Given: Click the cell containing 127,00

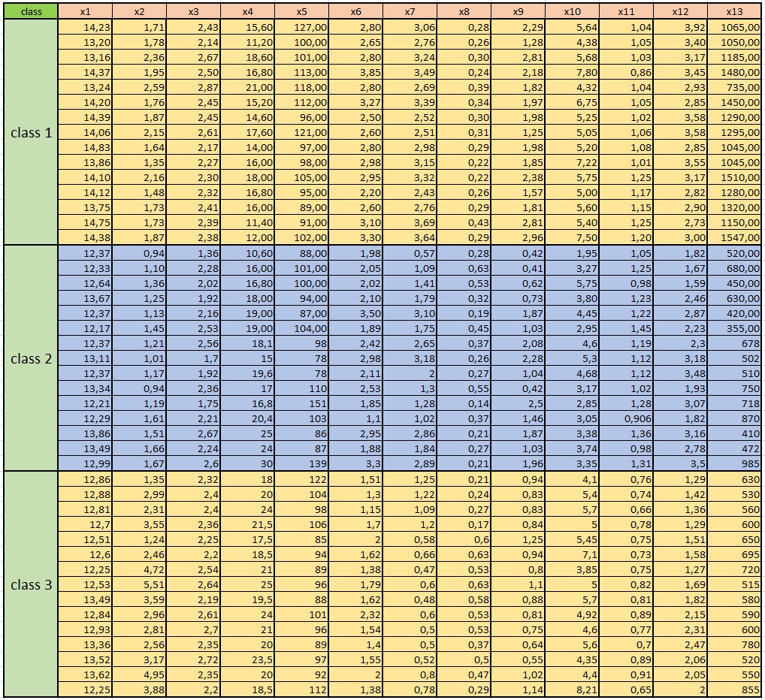Looking at the screenshot, I should [301, 26].
